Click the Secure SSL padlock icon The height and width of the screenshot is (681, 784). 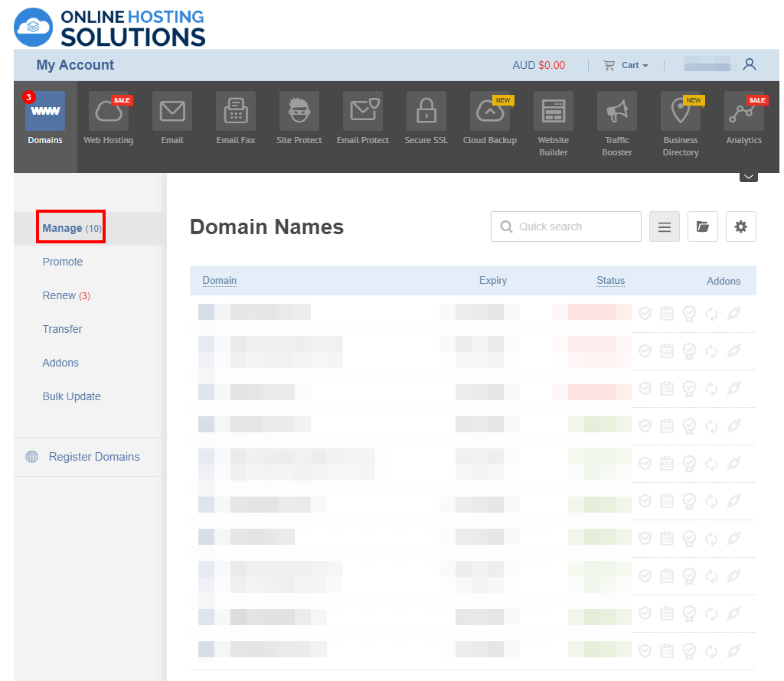[426, 112]
